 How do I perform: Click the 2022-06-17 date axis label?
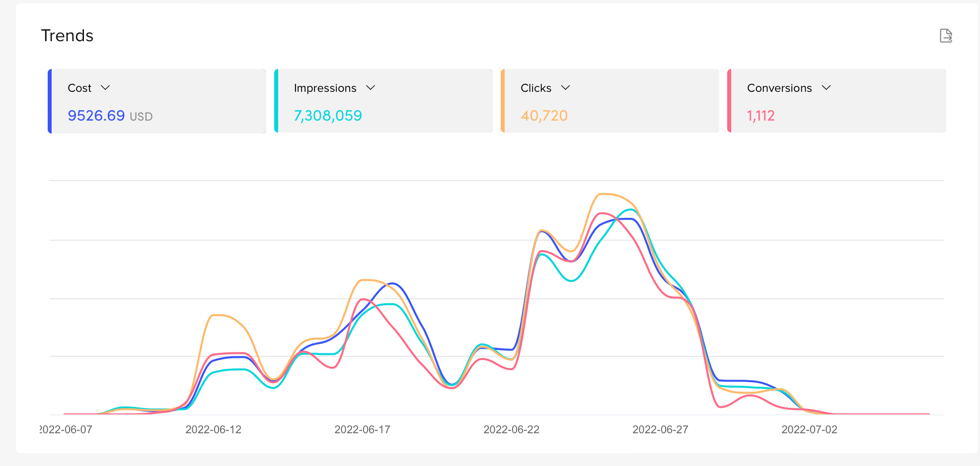(362, 429)
